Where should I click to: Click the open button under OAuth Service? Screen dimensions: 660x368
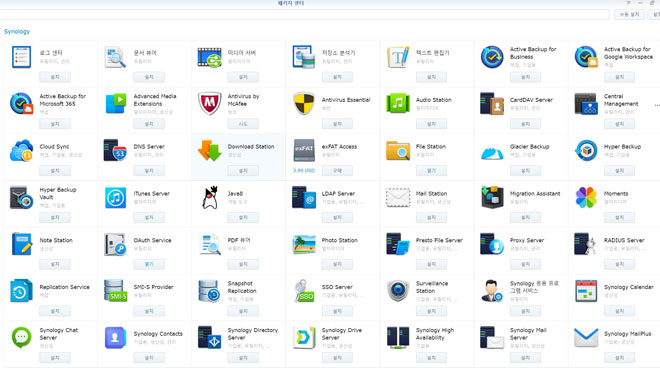(149, 264)
